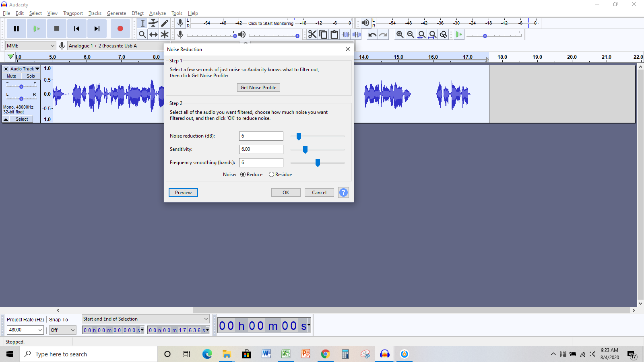This screenshot has height=362, width=644.
Task: Click the Cut scissors icon
Action: [312, 35]
